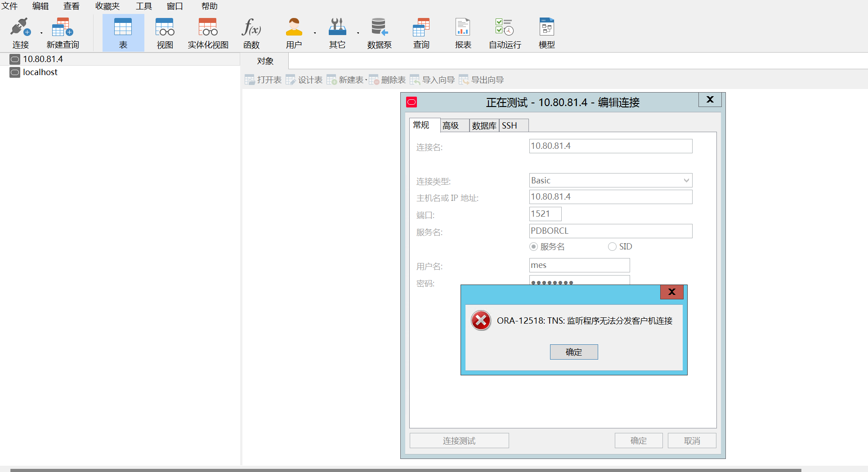Expand the User (用户) toolbar dropdown arrow
This screenshot has height=472, width=868.
pos(315,33)
